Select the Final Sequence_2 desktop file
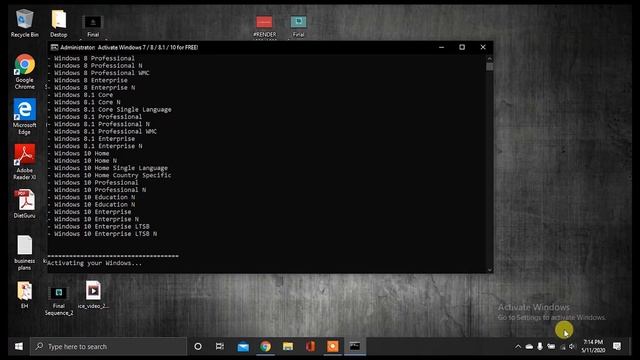The height and width of the screenshot is (360, 640). 59,301
